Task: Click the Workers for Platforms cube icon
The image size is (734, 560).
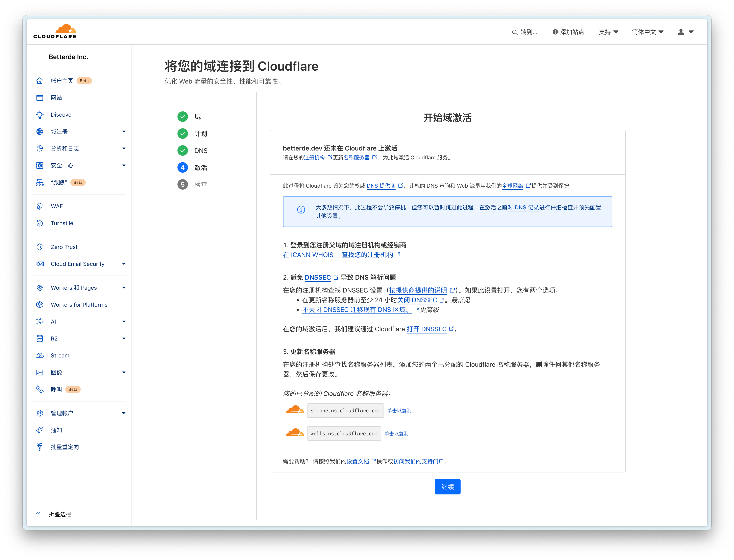Action: pos(40,305)
